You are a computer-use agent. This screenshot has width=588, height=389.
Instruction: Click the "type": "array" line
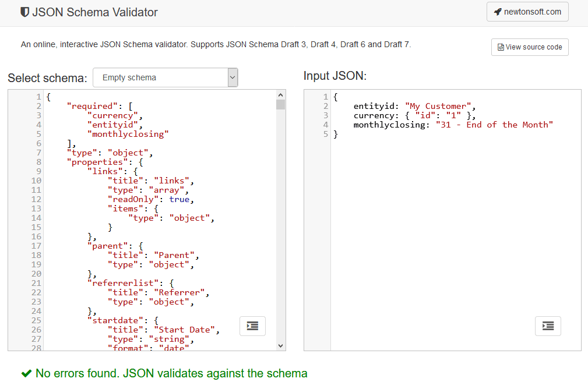[148, 190]
